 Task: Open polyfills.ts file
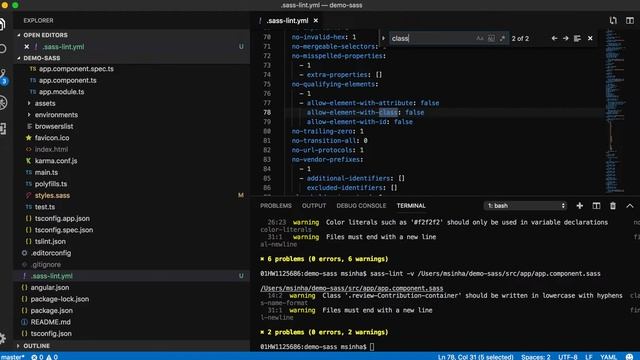click(51, 184)
